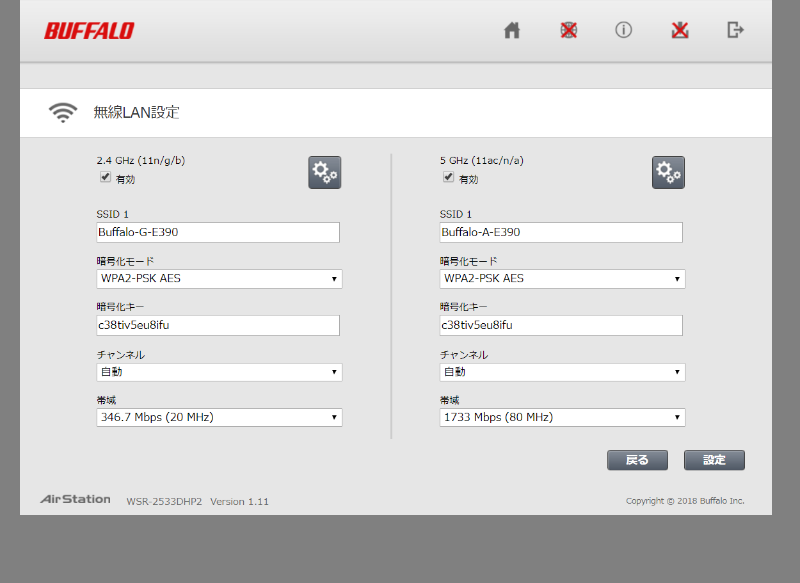Click the BUFFALO logo
Viewport: 800px width, 583px height.
(89, 31)
